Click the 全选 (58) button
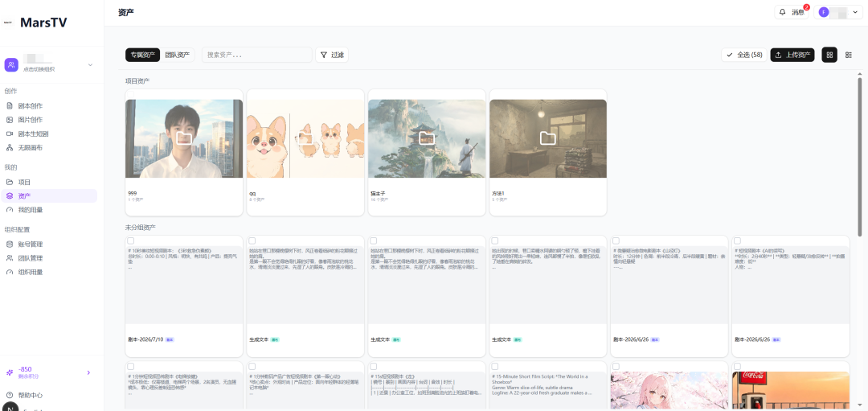This screenshot has width=868, height=411. tap(744, 55)
